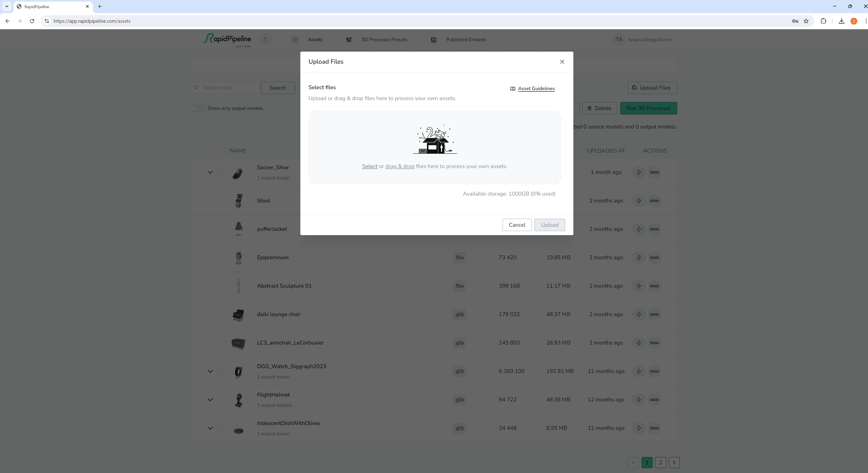Open more actions for daiki lounge chair
This screenshot has width=868, height=473.
click(654, 314)
